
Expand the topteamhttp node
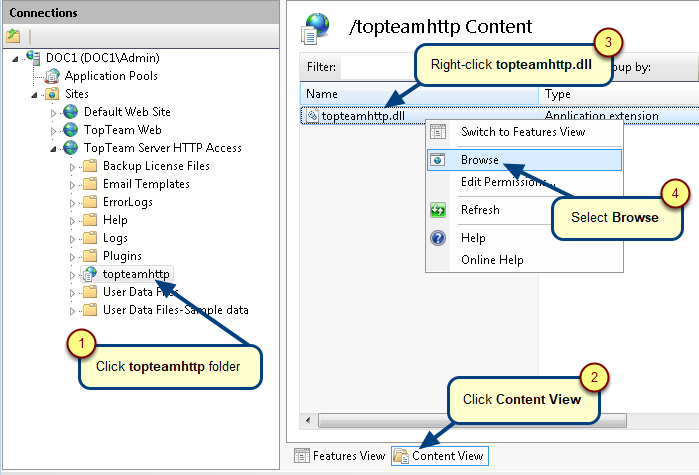point(72,275)
